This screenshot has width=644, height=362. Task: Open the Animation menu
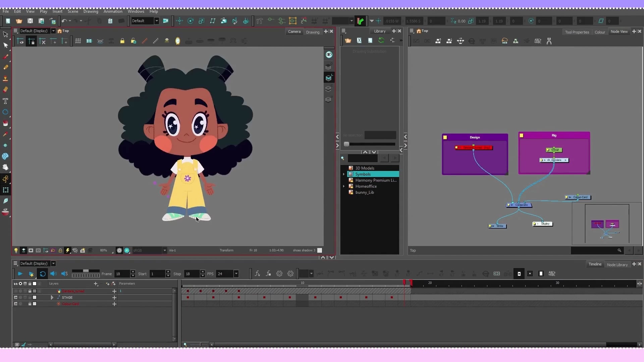113,11
